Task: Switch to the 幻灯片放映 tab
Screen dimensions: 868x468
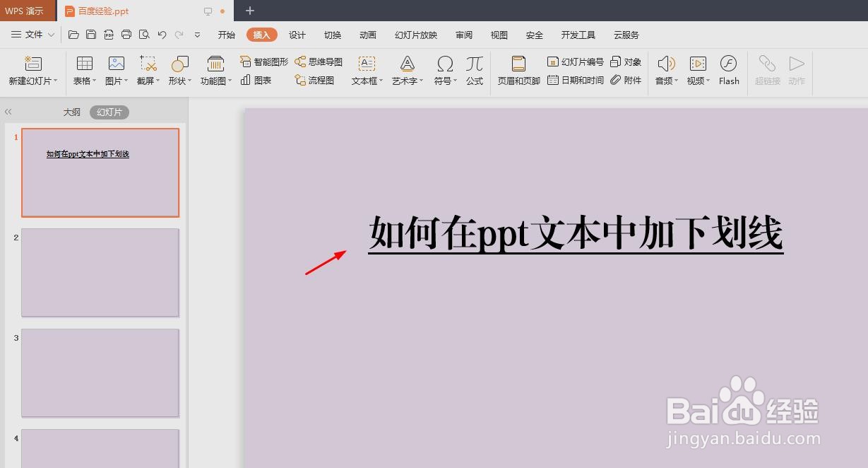Action: pos(416,35)
